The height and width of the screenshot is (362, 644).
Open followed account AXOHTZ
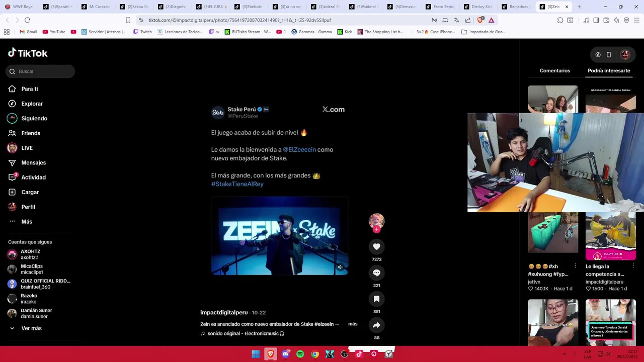(30, 254)
